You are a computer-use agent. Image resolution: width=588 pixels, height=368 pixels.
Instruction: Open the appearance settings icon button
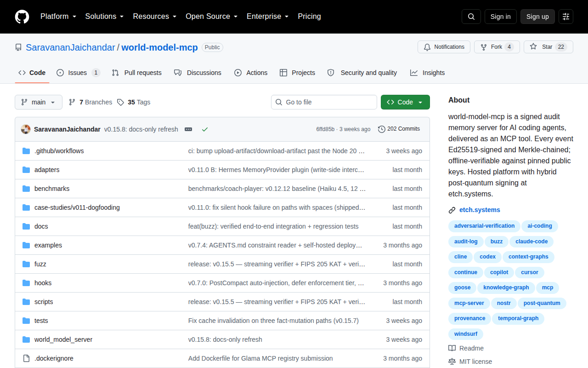(x=566, y=17)
